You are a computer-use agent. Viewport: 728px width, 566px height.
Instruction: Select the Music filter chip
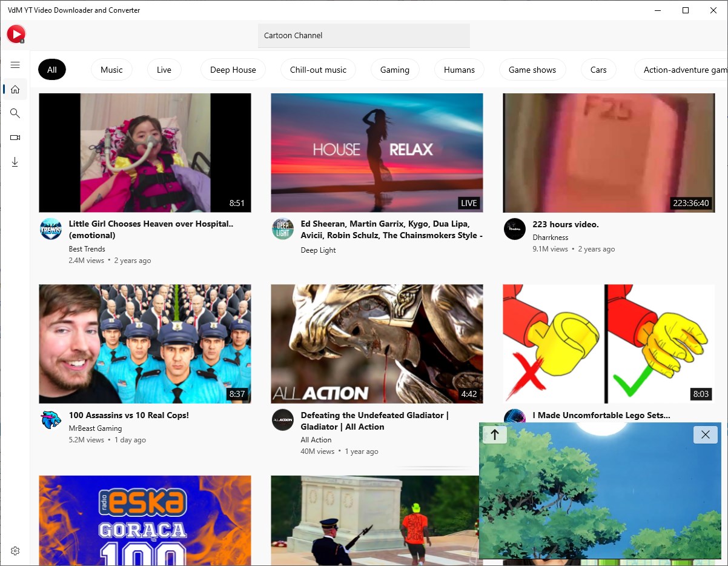[x=111, y=70]
